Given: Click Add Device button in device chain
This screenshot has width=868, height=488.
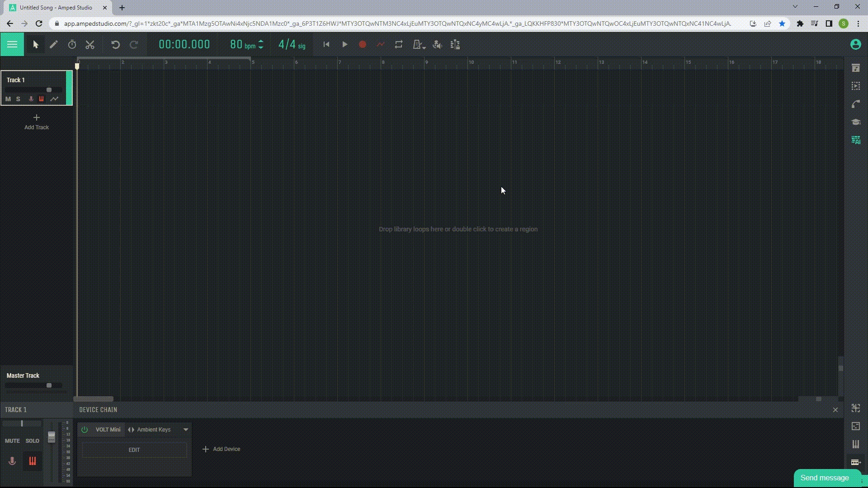Looking at the screenshot, I should [x=221, y=449].
